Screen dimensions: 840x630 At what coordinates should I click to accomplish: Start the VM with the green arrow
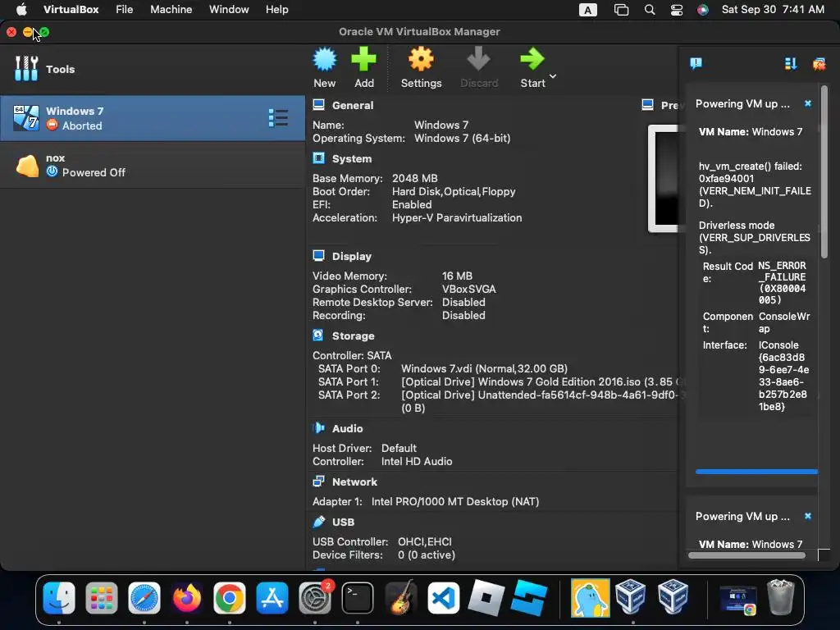point(532,67)
